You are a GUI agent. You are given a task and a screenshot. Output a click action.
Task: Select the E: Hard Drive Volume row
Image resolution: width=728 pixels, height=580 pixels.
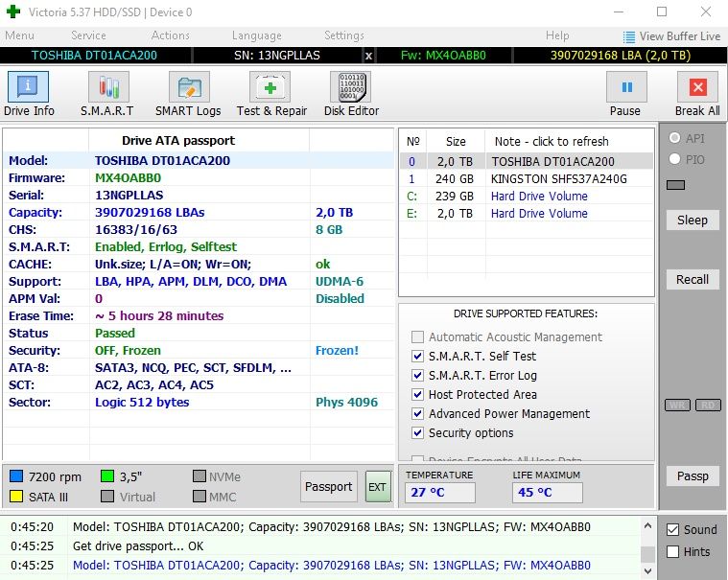tap(527, 214)
